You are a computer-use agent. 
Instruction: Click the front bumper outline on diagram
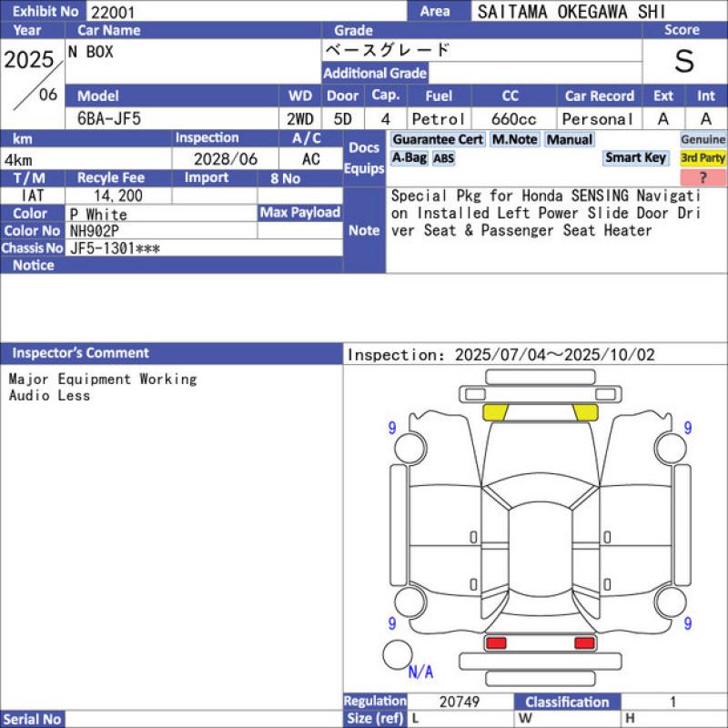(x=540, y=377)
